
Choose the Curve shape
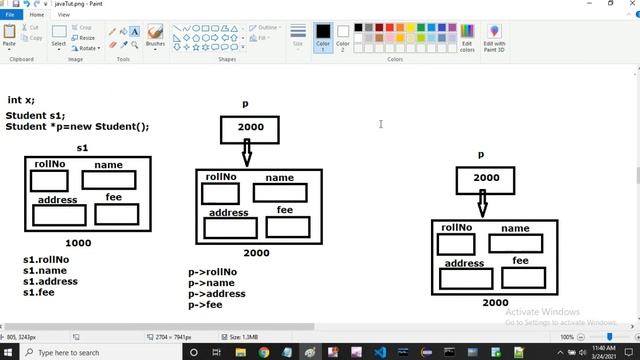(x=187, y=29)
